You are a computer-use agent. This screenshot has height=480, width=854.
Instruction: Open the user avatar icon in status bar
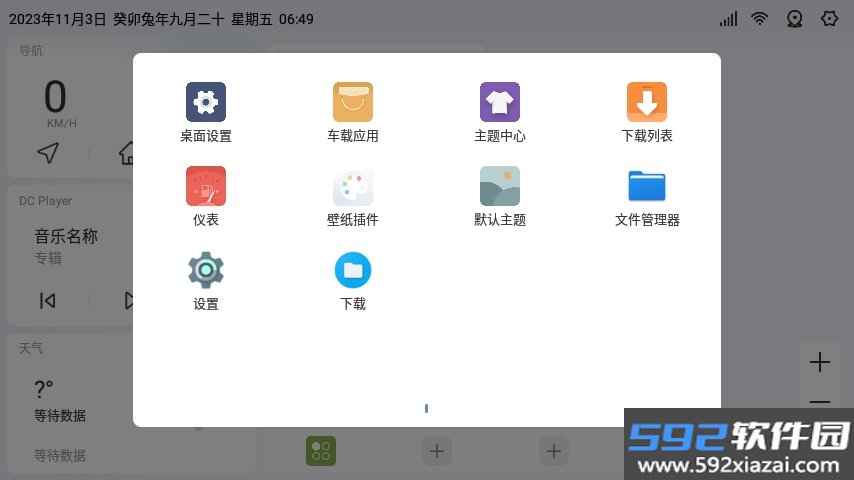[795, 19]
